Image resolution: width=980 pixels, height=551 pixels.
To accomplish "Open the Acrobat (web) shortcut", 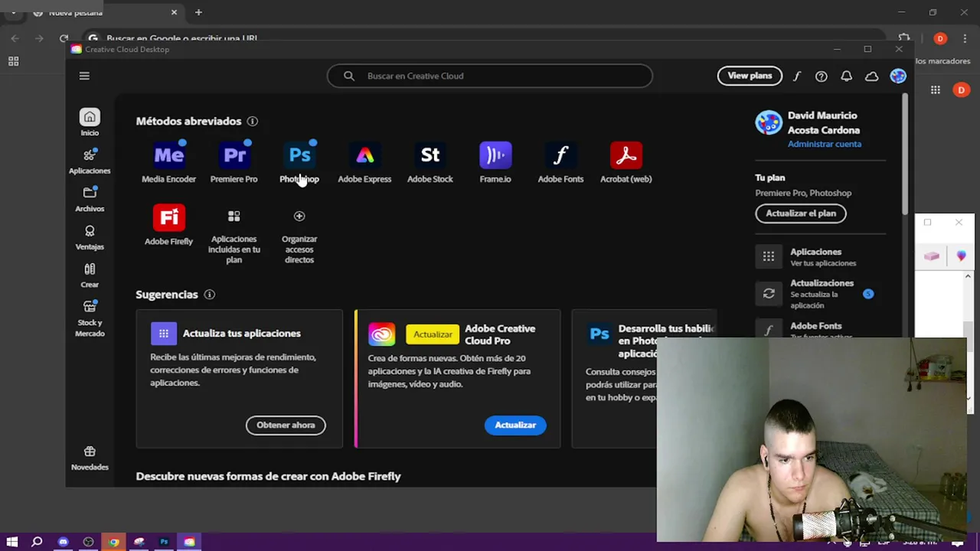I will [x=626, y=162].
